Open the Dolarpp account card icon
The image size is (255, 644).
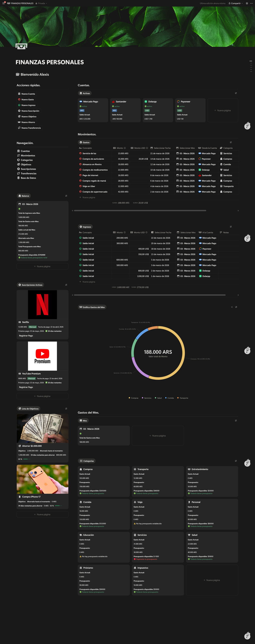pyautogui.click(x=146, y=102)
